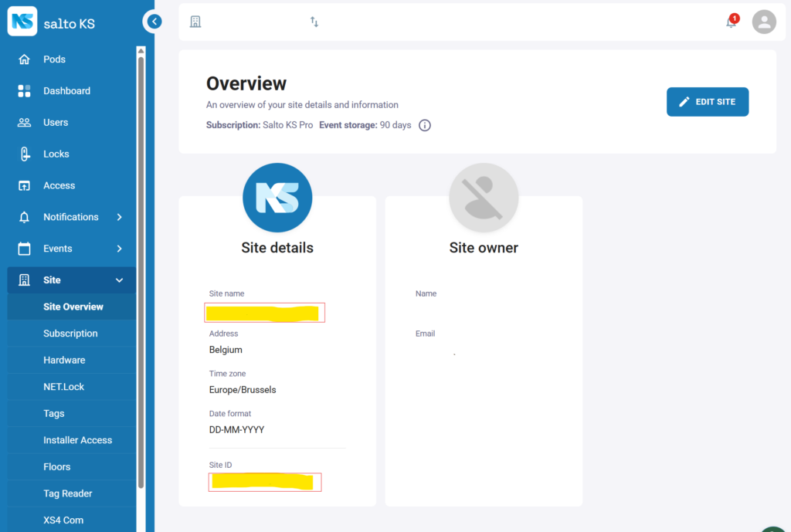Open Installer Access page
Image resolution: width=791 pixels, height=532 pixels.
click(x=77, y=440)
